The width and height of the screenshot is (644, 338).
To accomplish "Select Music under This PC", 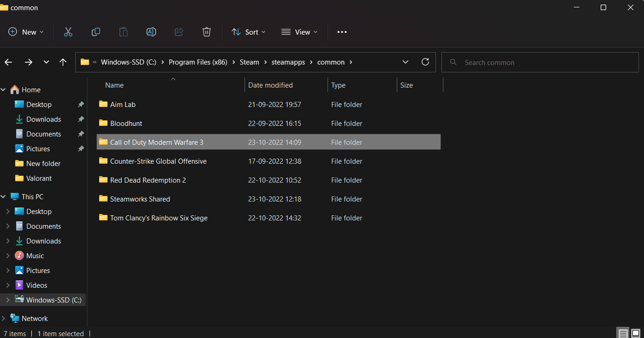I will (35, 256).
